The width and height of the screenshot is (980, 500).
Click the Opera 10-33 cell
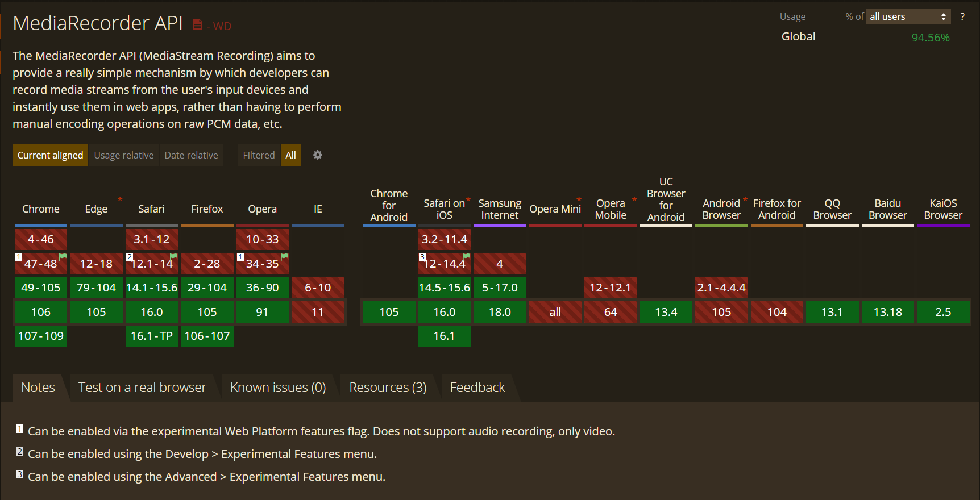pyautogui.click(x=263, y=239)
